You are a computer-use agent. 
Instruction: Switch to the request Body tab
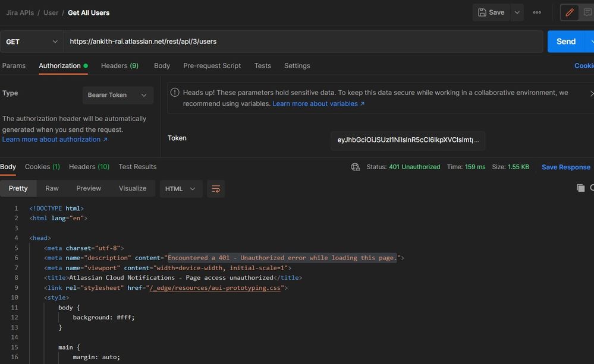tap(162, 66)
